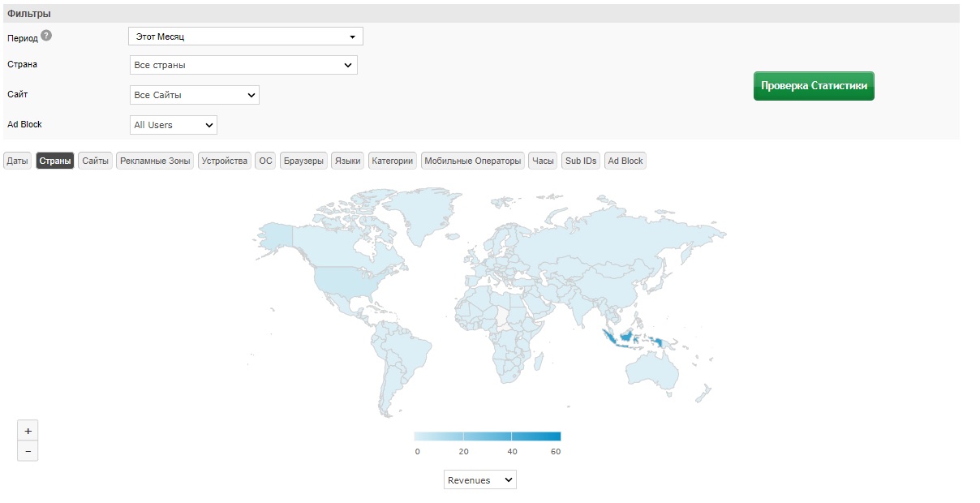Open the Период dropdown showing Этот Месяц
The width and height of the screenshot is (980, 503).
(245, 37)
